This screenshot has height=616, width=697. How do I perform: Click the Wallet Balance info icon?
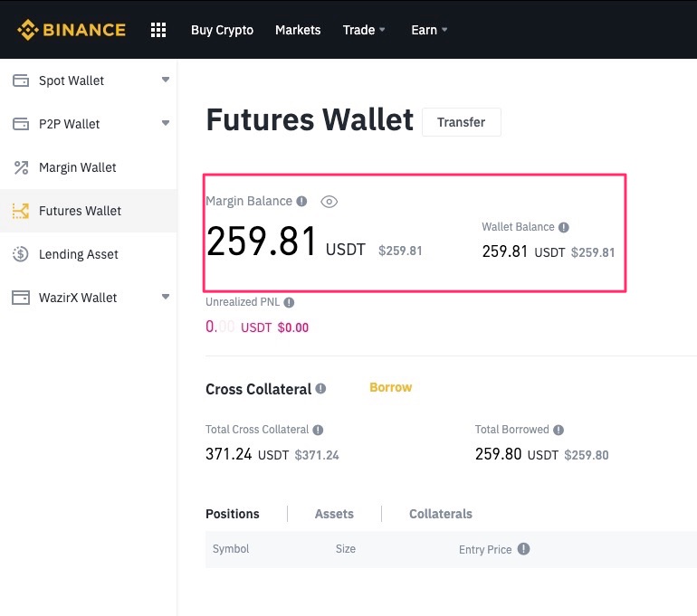click(x=564, y=228)
